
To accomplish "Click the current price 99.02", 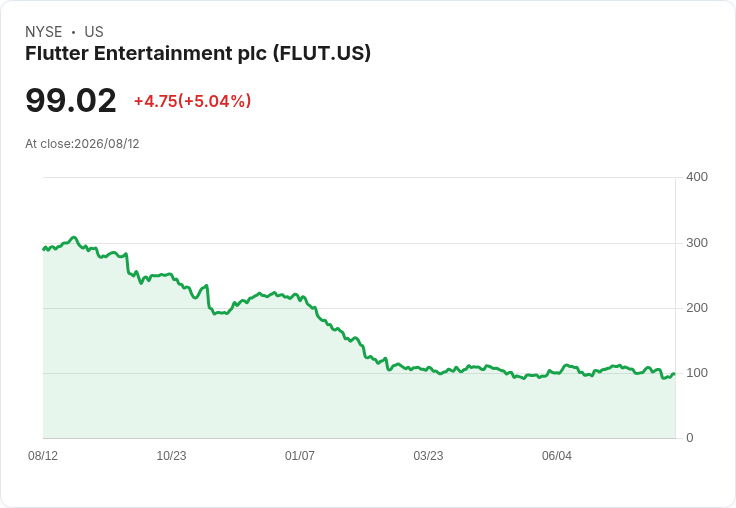I will [70, 100].
